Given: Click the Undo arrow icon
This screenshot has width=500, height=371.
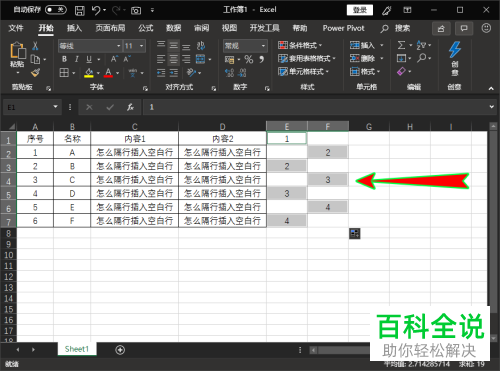Looking at the screenshot, I should point(96,10).
